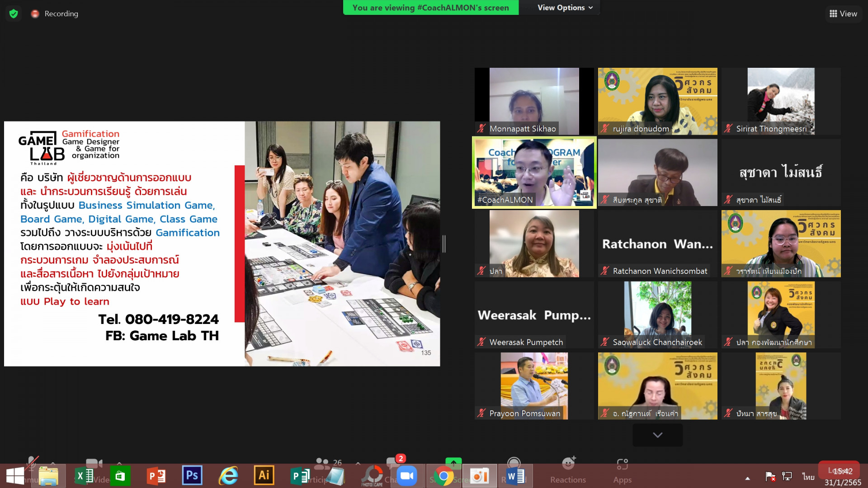Open Zoom Reactions button
868x488 pixels.
coord(568,471)
